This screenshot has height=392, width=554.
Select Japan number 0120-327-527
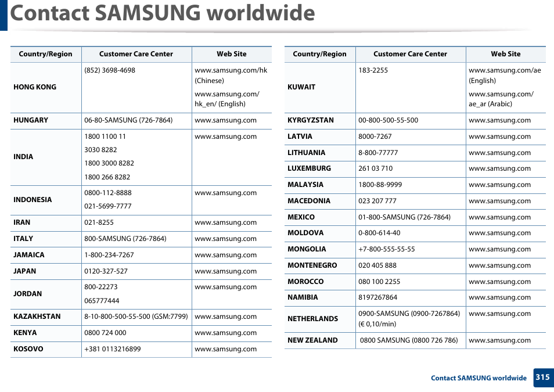(106, 271)
